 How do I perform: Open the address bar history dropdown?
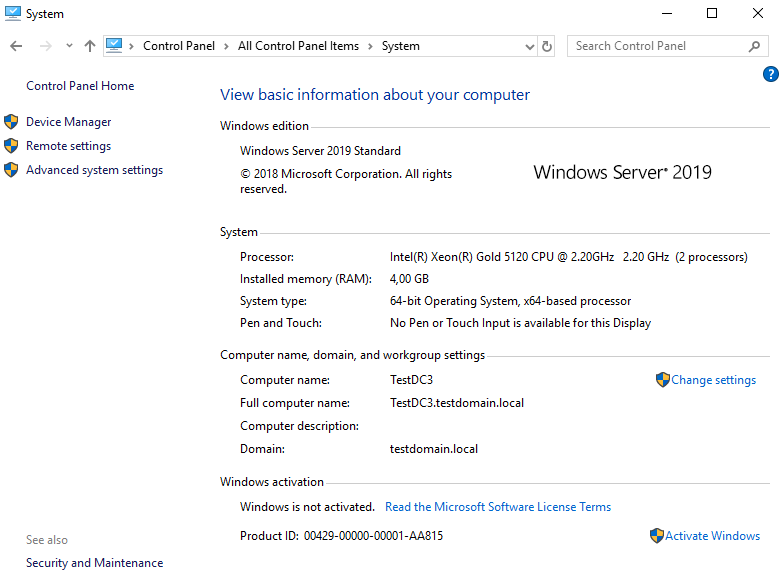tap(529, 46)
